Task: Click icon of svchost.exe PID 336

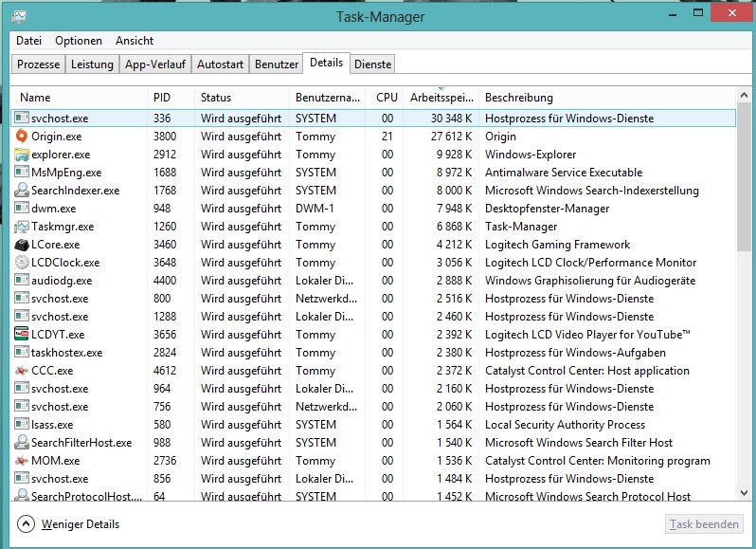Action: click(x=22, y=119)
